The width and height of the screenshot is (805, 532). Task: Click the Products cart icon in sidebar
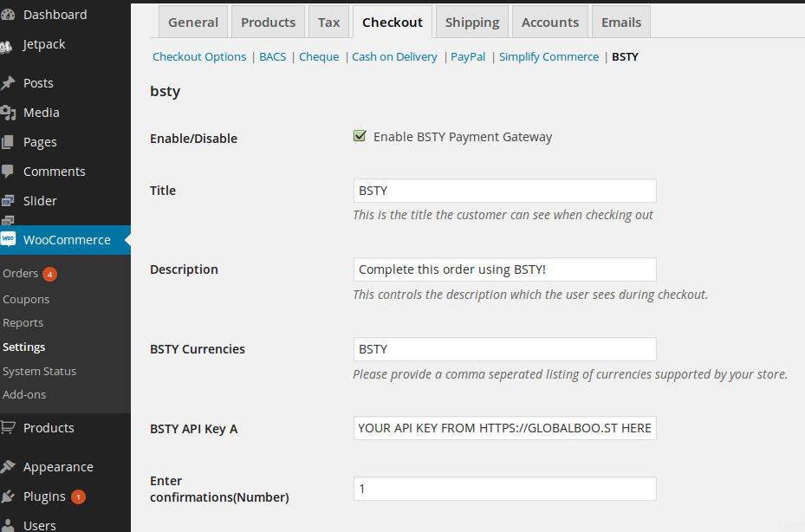7,428
